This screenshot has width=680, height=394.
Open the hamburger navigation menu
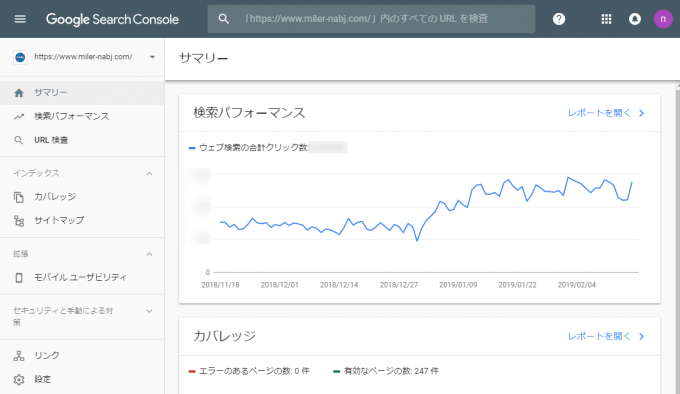pos(20,19)
